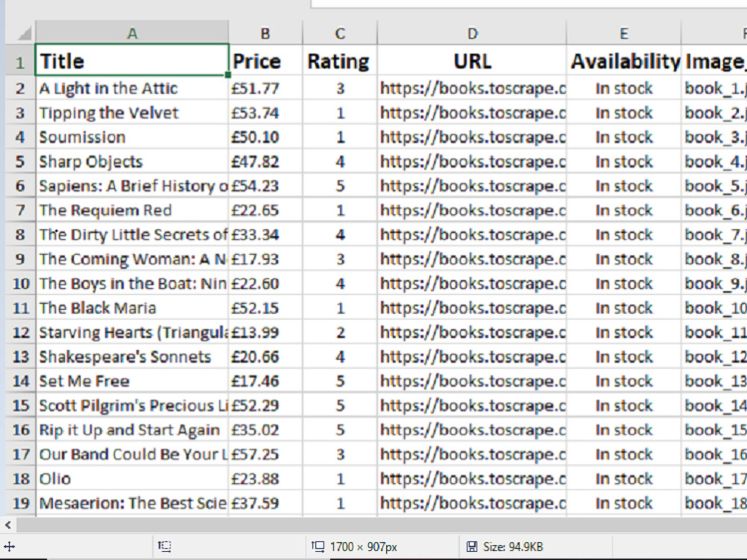This screenshot has height=560, width=747.
Task: Click the 'Starving Hearts' cell
Action: (132, 332)
